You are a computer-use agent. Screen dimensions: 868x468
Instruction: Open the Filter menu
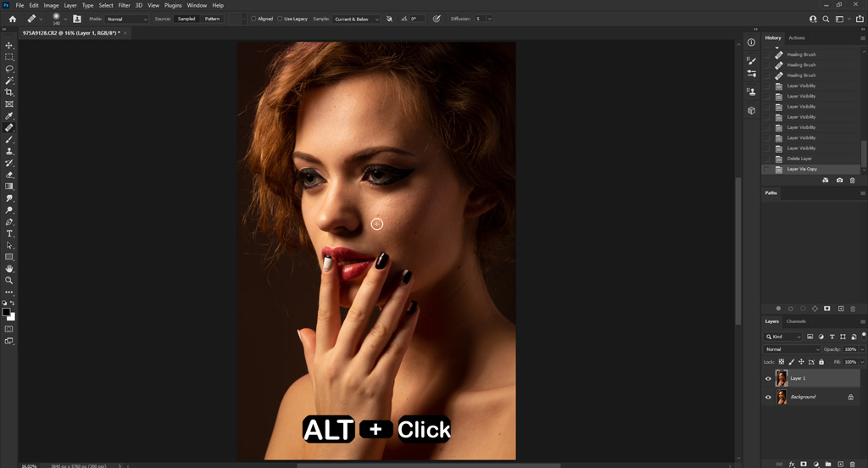[x=124, y=5]
